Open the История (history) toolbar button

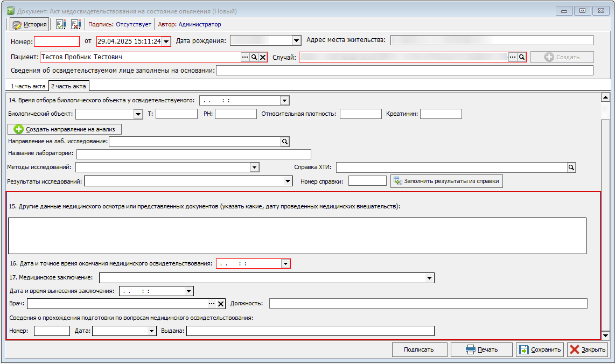(x=30, y=24)
